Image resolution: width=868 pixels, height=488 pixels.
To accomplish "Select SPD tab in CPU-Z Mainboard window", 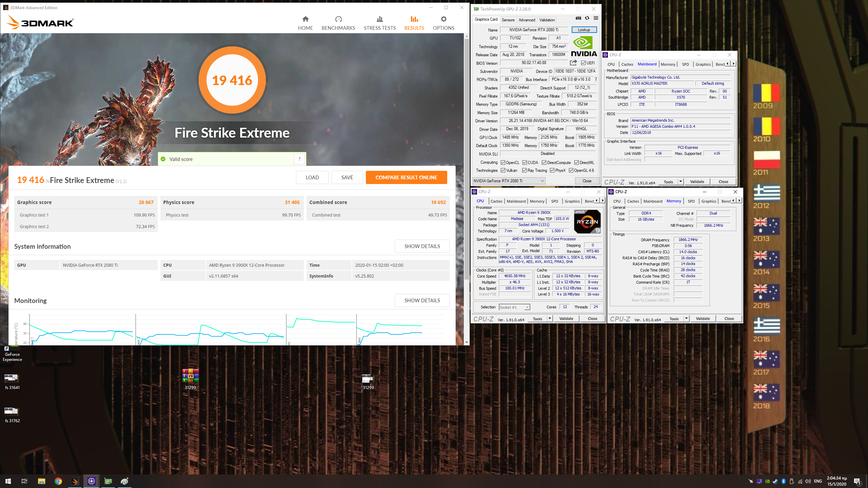I will pos(685,64).
